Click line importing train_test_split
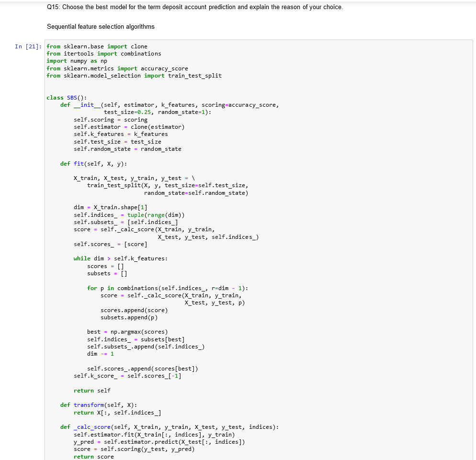Image resolution: width=476 pixels, height=460 pixels. click(x=134, y=76)
